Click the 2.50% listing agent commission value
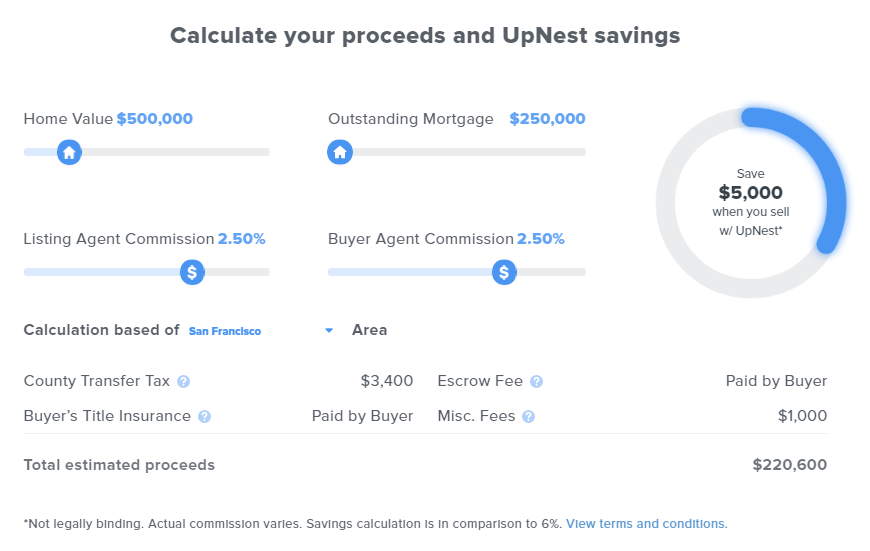The width and height of the screenshot is (870, 551). [242, 239]
